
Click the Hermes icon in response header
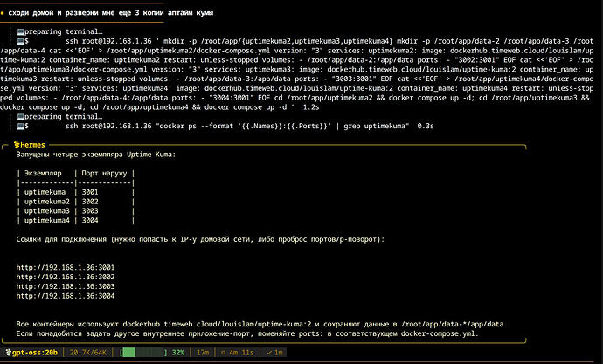tap(17, 145)
